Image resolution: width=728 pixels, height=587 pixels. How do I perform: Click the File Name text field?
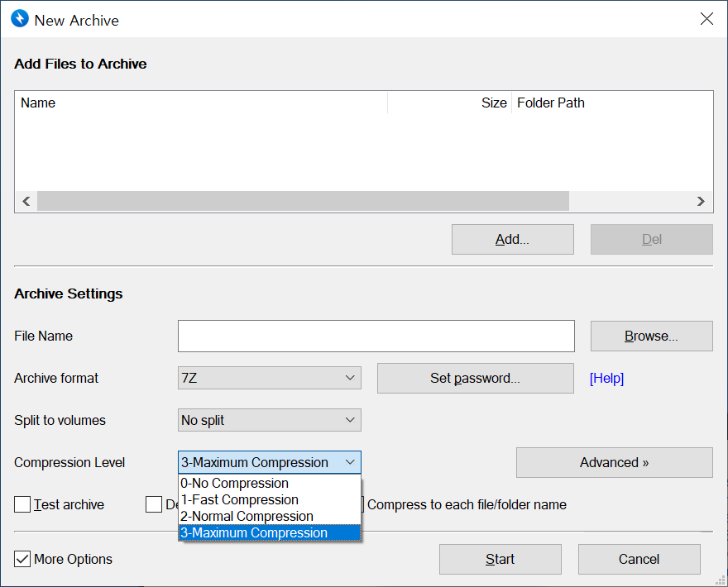(376, 336)
